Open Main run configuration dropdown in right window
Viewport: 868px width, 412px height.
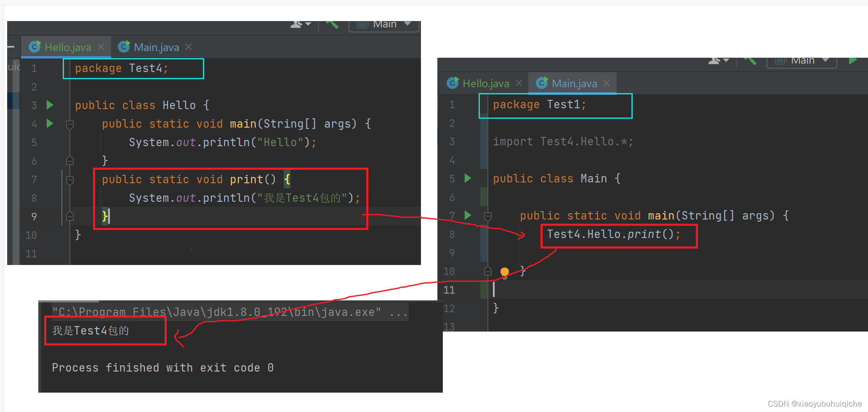pos(802,62)
